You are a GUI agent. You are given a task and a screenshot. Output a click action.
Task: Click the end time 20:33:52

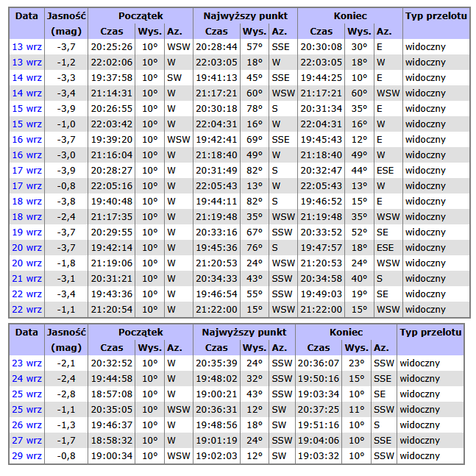click(x=322, y=232)
